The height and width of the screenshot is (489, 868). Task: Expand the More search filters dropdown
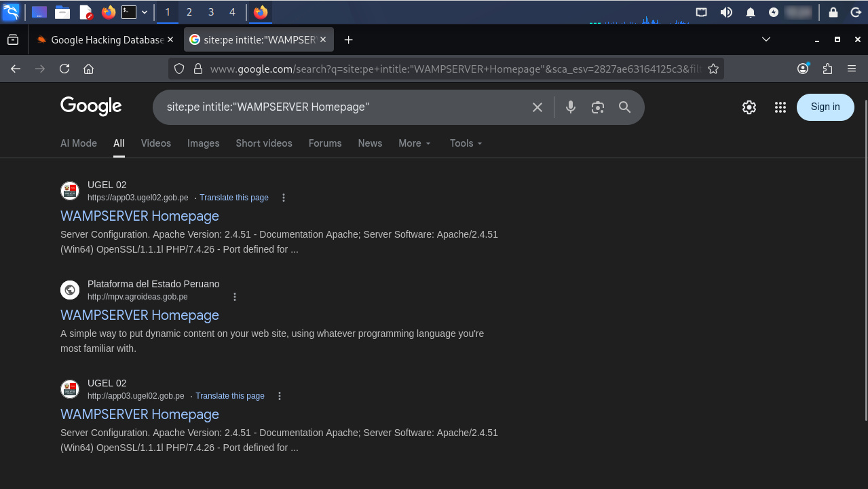tap(414, 143)
